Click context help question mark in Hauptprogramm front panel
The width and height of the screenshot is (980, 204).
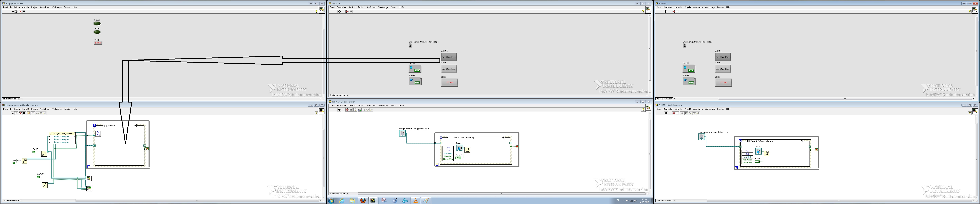316,11
